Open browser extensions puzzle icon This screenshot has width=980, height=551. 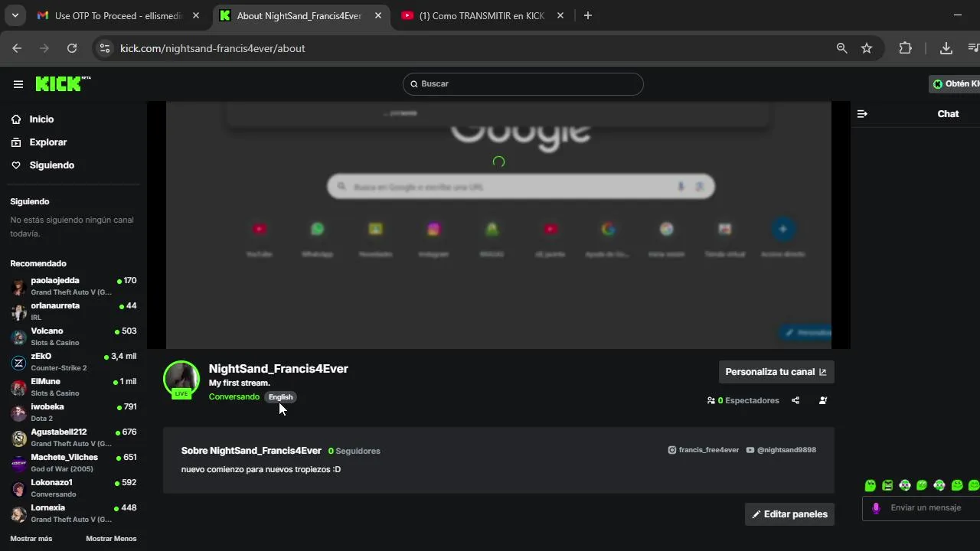point(906,48)
